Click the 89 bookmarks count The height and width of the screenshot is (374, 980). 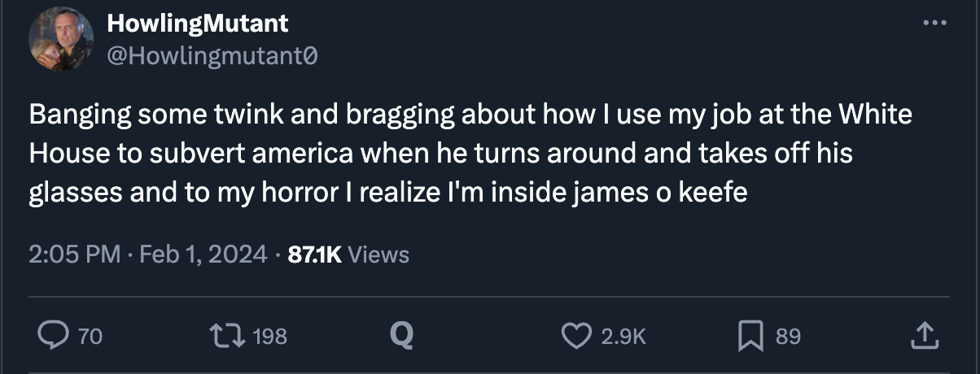point(788,336)
